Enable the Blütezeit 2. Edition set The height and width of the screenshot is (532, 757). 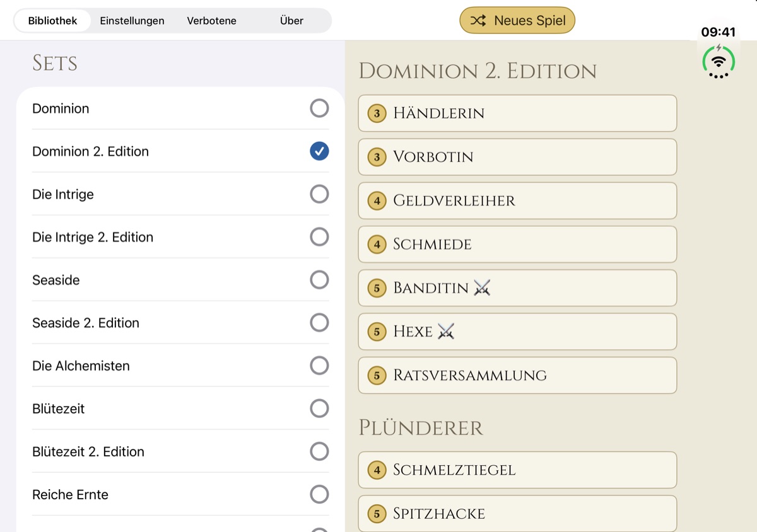pos(319,451)
